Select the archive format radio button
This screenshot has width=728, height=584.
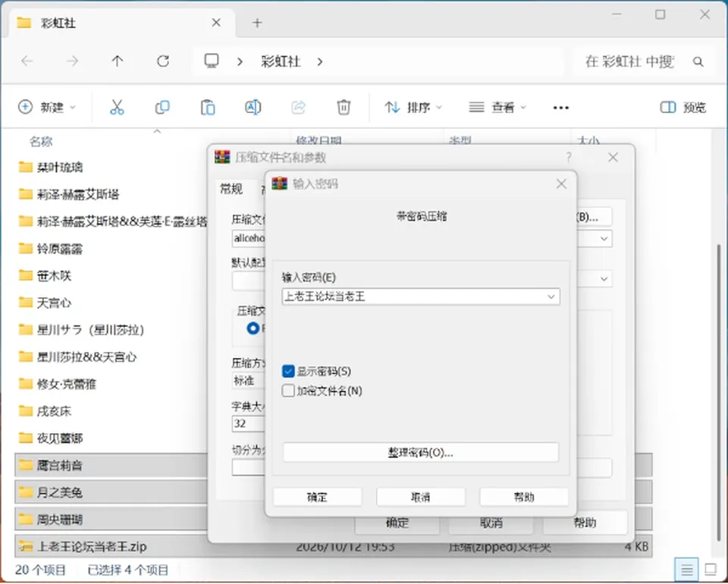[253, 328]
